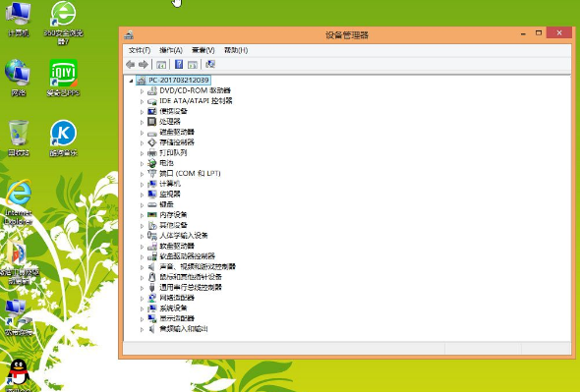This screenshot has height=392, width=580.
Task: Select the 存储控制器 tree row
Action: tap(177, 142)
